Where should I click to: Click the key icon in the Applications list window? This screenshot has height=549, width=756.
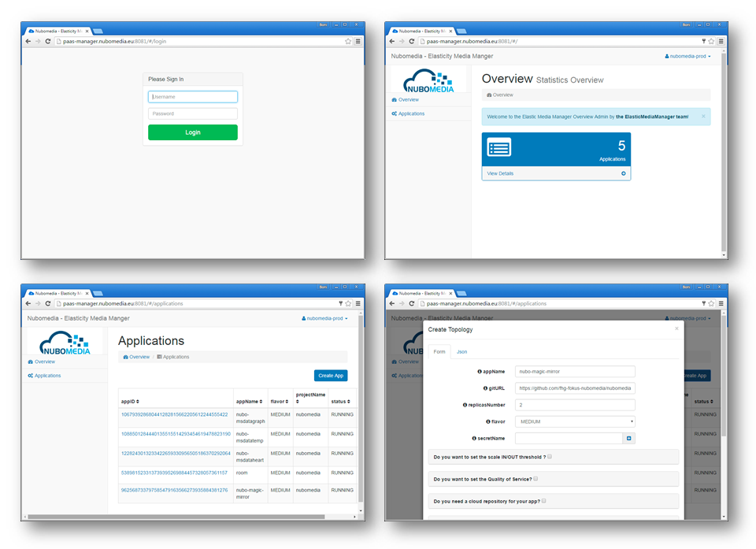coord(341,304)
